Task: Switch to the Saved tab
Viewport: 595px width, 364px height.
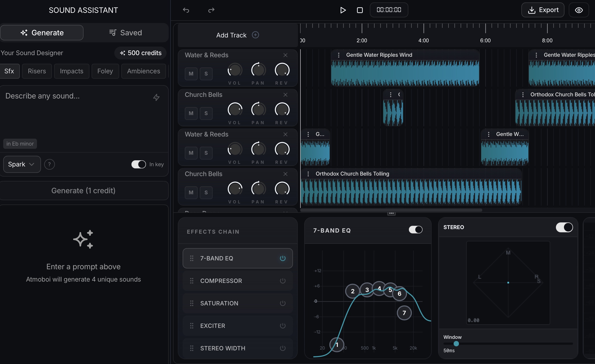Action: [126, 33]
